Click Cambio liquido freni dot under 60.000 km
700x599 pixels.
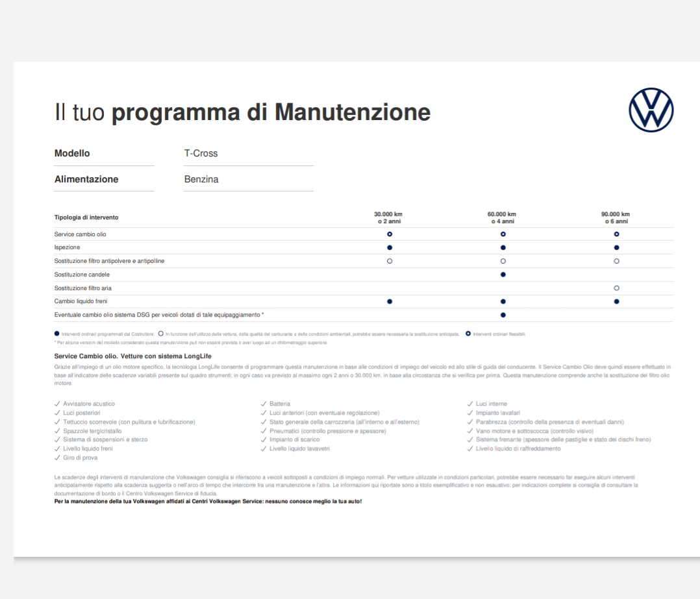tap(503, 302)
